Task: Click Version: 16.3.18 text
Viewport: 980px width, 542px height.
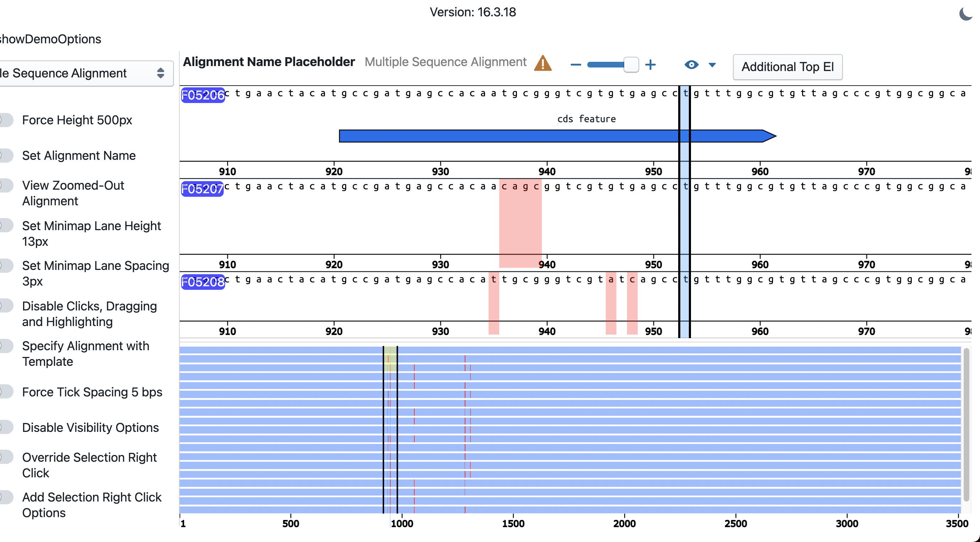Action: 473,12
